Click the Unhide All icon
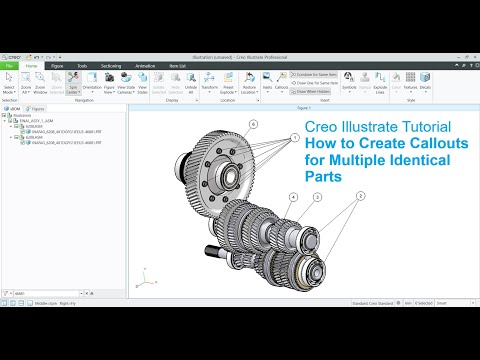480x360 pixels. pyautogui.click(x=191, y=83)
